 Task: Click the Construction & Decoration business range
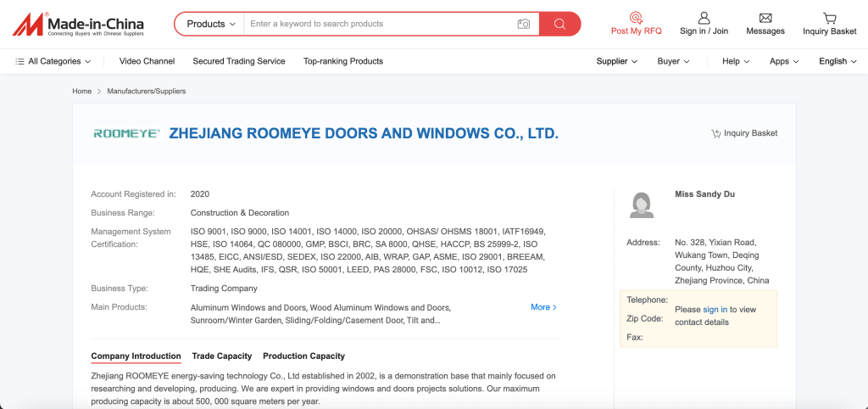point(240,213)
